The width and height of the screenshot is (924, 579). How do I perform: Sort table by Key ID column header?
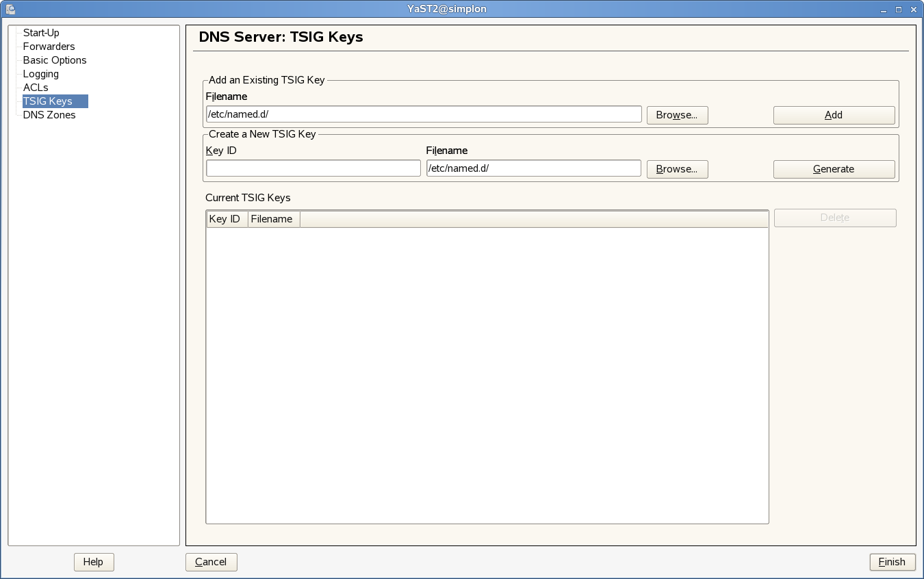[x=227, y=219]
